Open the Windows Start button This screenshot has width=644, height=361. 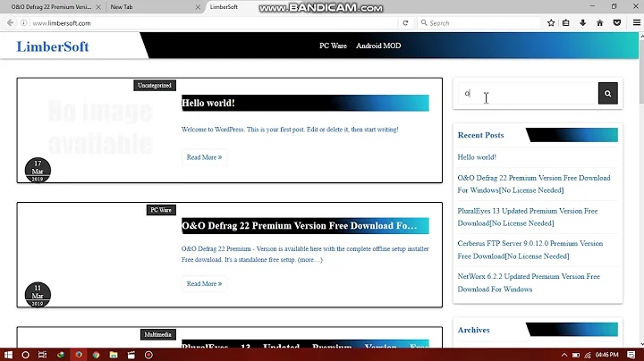click(8, 355)
